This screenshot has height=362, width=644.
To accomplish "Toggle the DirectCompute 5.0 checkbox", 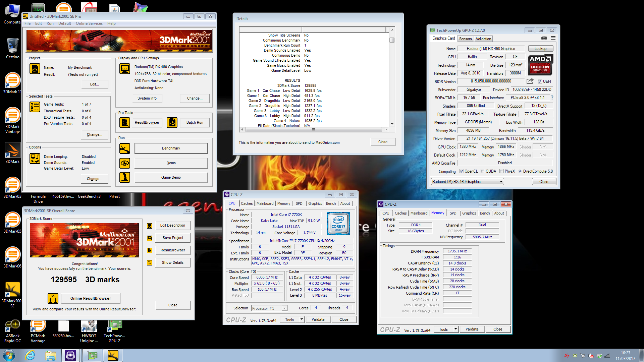I will point(520,171).
